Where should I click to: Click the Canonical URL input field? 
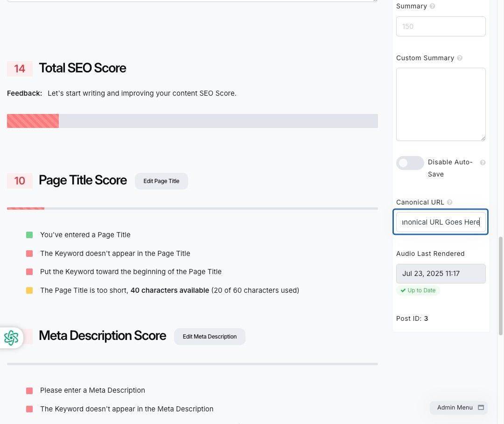[441, 222]
